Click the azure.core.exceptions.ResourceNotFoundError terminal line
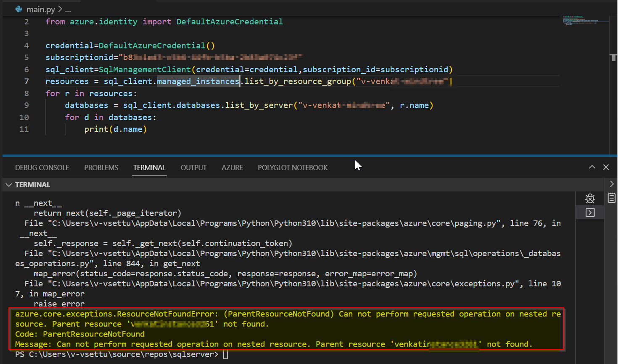618x364 pixels. point(288,314)
